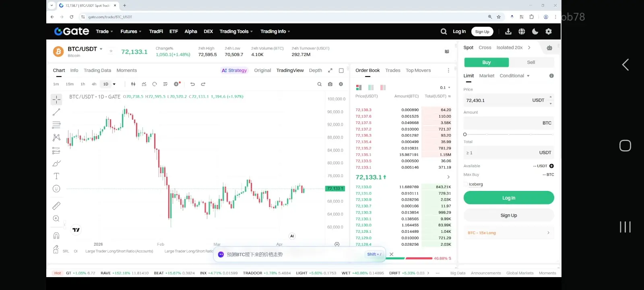This screenshot has height=290, width=644.
Task: Enable the Iceberg order checkbox
Action: coord(466,184)
